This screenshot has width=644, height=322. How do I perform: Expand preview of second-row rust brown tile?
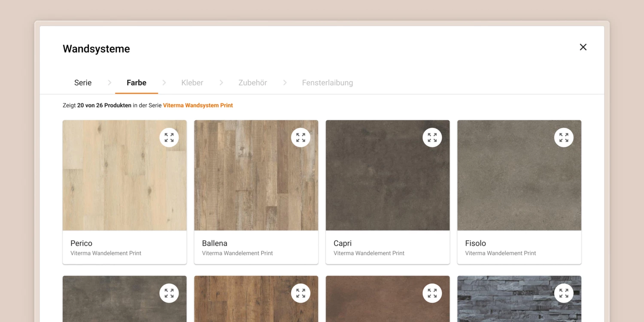tap(432, 293)
